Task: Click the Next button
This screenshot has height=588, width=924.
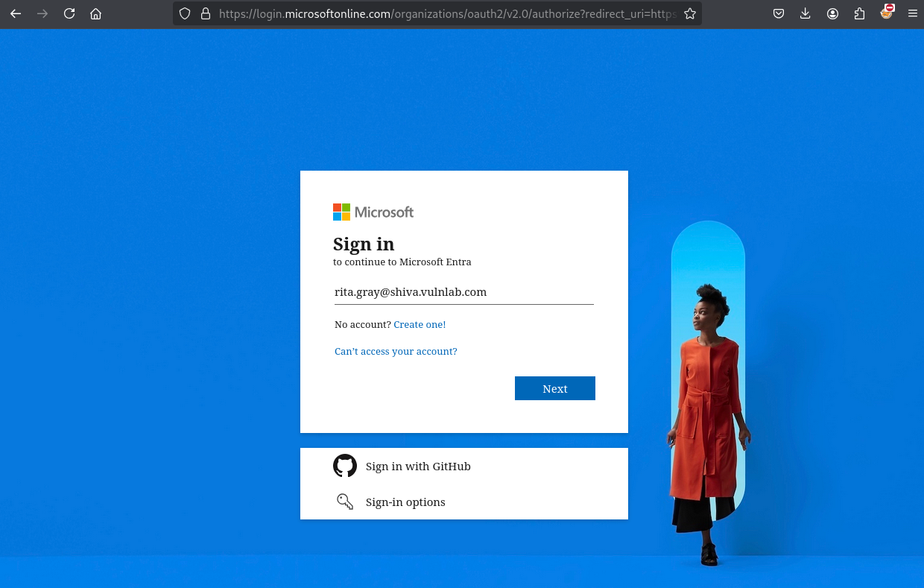Action: 555,388
